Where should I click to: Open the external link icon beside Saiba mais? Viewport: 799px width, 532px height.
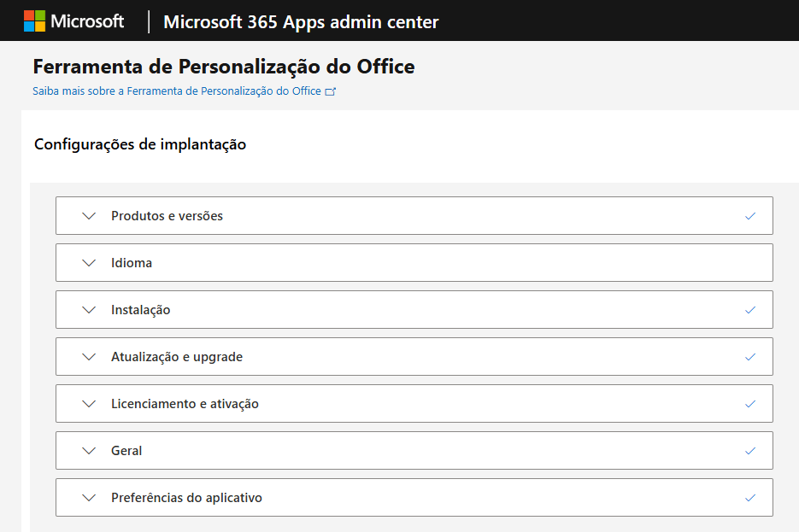tap(330, 91)
